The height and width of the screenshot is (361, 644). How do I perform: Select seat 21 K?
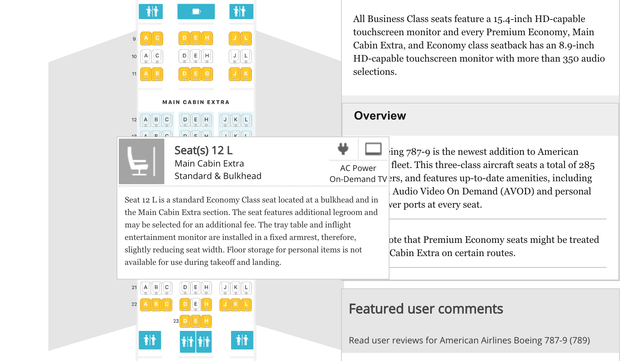point(236,288)
